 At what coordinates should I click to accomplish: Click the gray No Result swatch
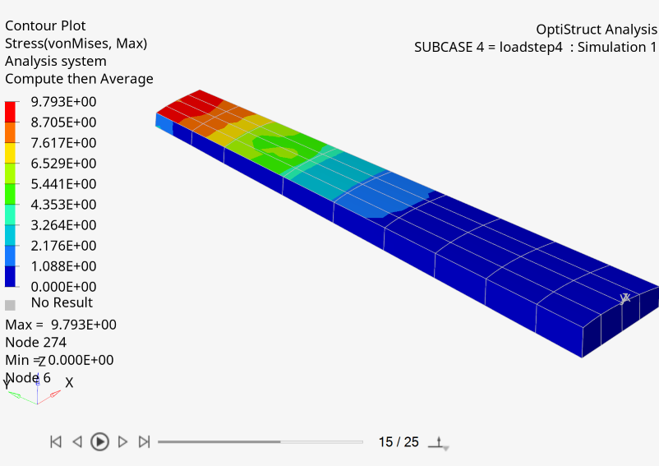(10, 305)
